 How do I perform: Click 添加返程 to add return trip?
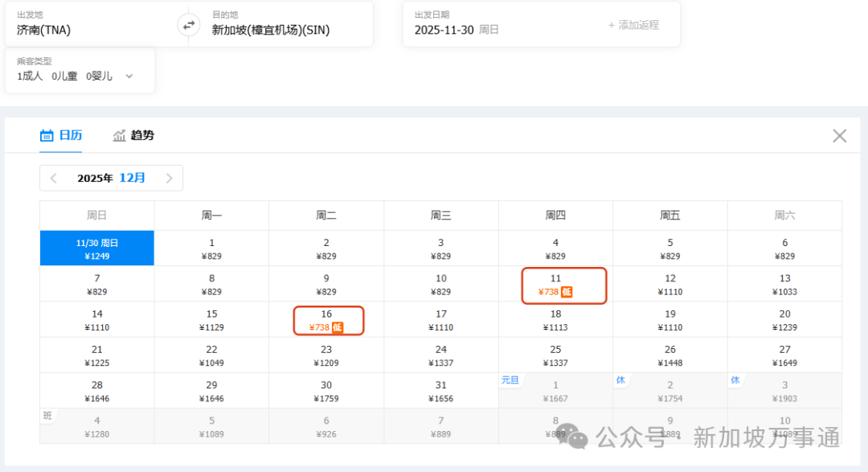click(633, 25)
